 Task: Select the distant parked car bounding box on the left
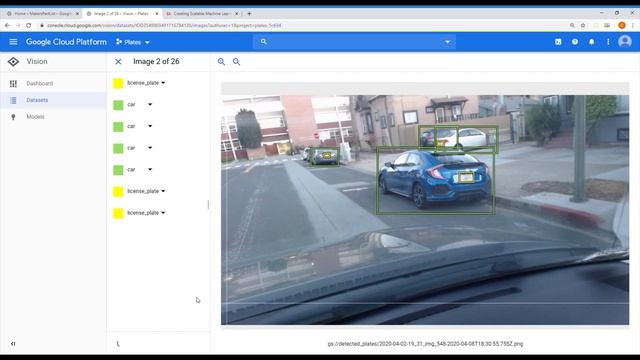[324, 157]
